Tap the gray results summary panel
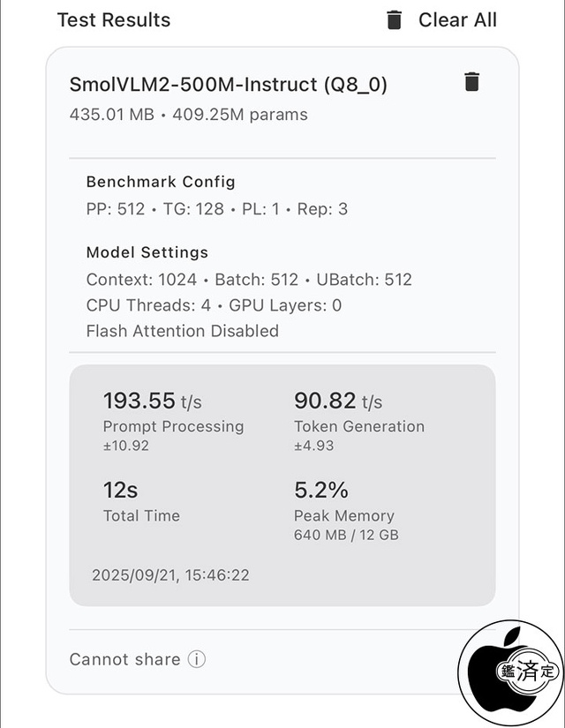The height and width of the screenshot is (728, 565). click(282, 481)
